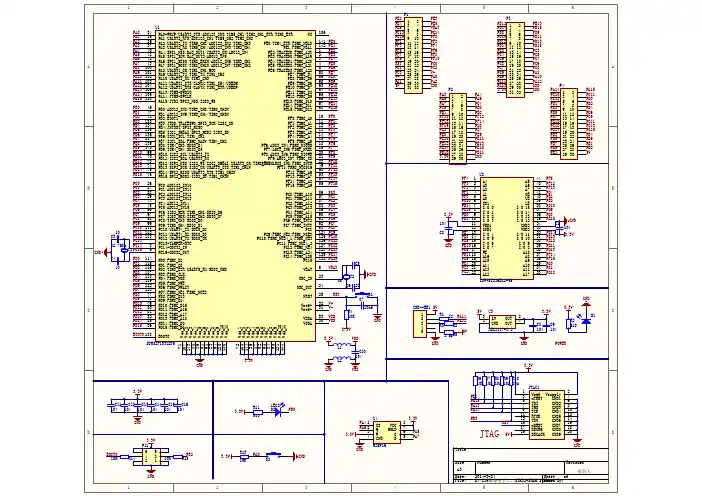Viewport: 702px width, 496px height.
Task: Select the lower inductor below the microcontroller
Action: click(343, 359)
